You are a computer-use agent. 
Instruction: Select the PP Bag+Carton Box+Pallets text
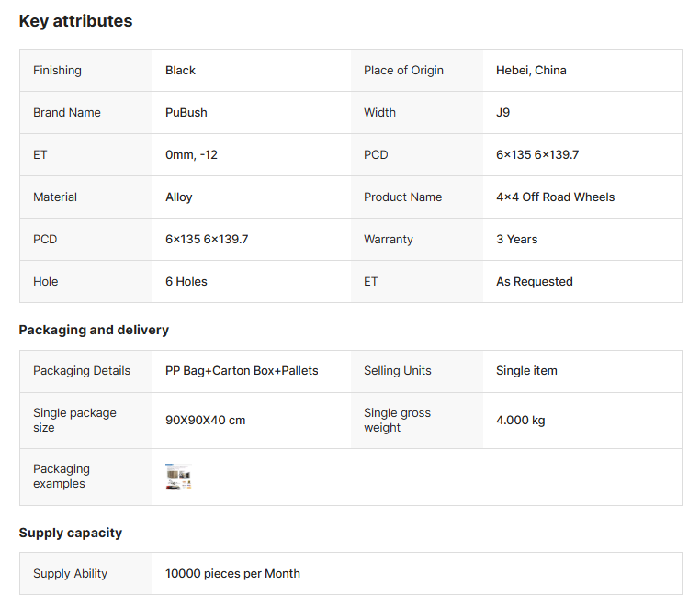point(242,371)
